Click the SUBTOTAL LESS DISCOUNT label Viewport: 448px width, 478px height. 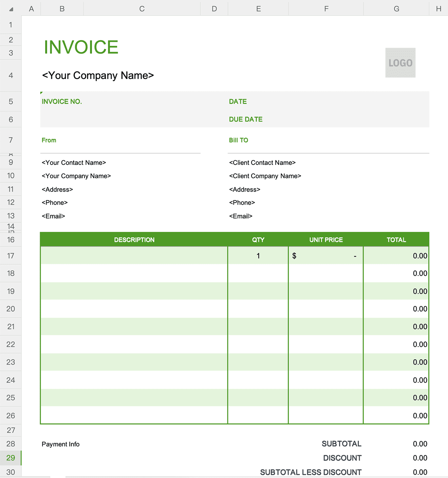point(311,472)
